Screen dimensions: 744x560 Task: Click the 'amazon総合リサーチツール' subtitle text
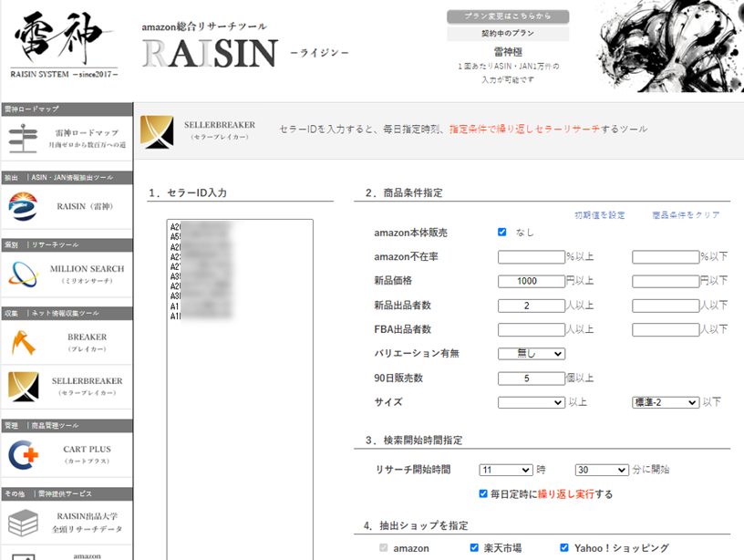click(204, 26)
